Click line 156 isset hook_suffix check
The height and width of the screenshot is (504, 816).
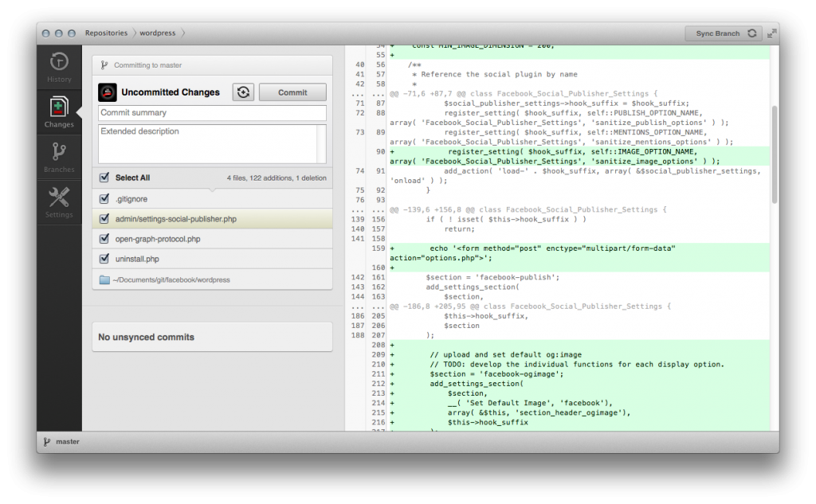click(506, 220)
